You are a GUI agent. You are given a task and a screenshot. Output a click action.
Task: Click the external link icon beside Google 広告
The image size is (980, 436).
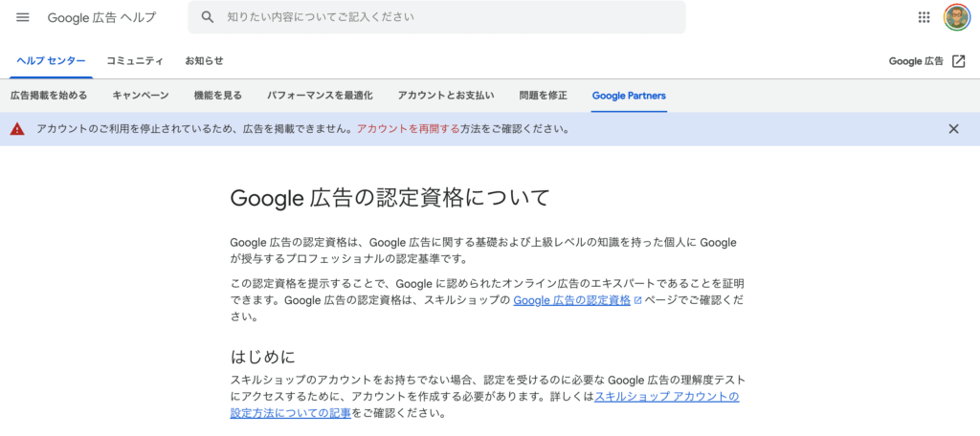[959, 61]
